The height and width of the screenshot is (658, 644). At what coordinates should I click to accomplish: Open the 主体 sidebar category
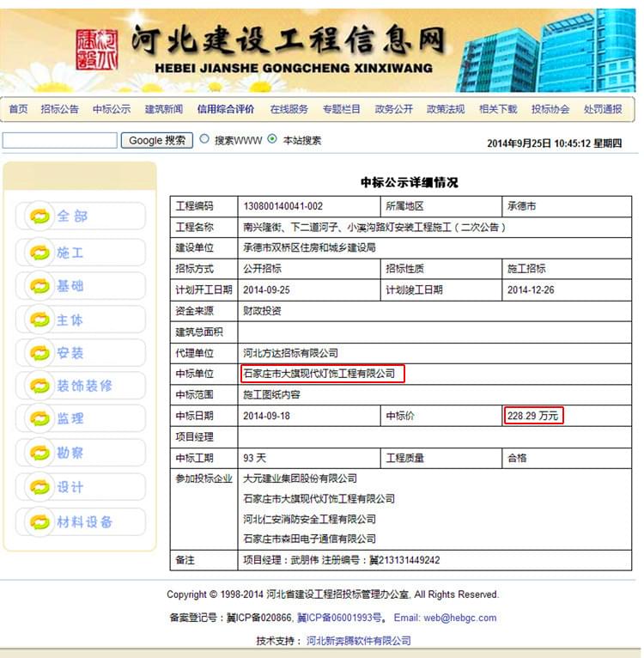pos(70,320)
